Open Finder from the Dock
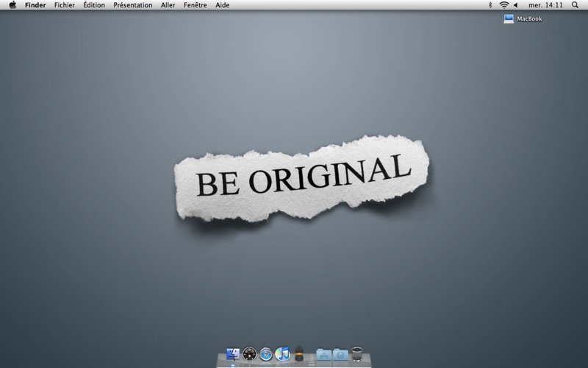 point(233,354)
